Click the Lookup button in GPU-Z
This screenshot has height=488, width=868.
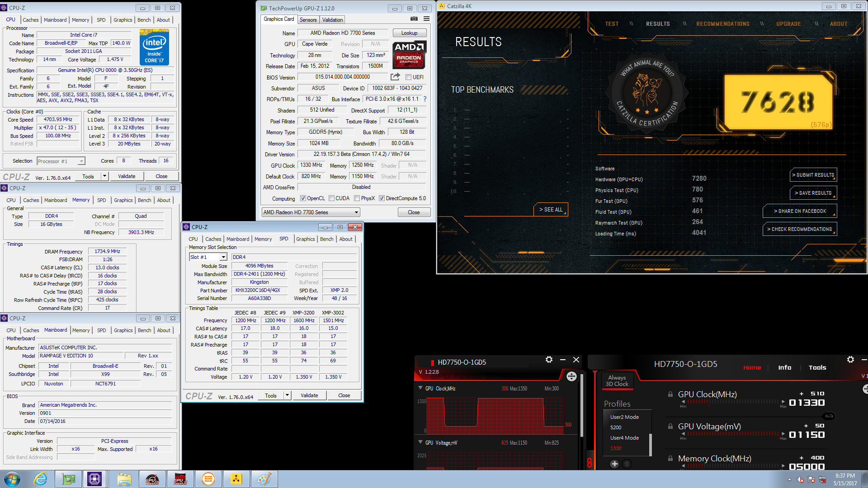click(x=409, y=33)
